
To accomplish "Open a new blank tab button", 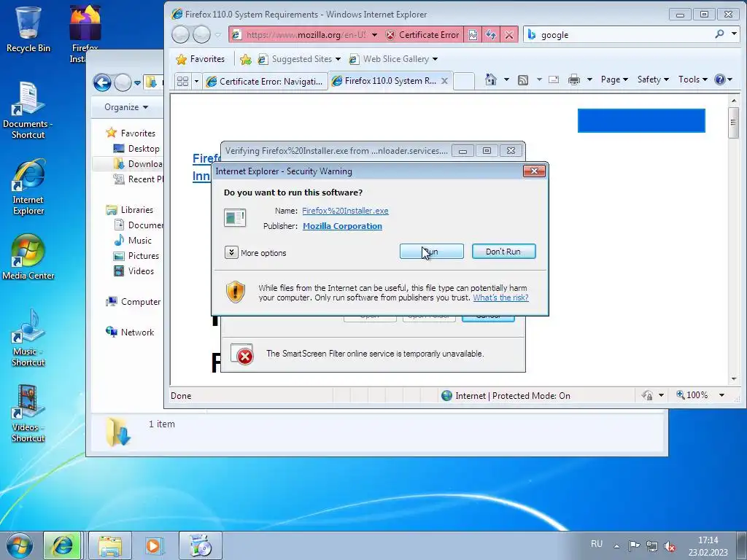I will (463, 81).
